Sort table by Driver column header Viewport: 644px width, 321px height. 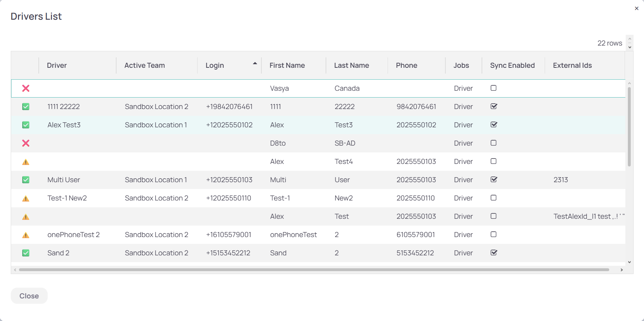pos(57,65)
